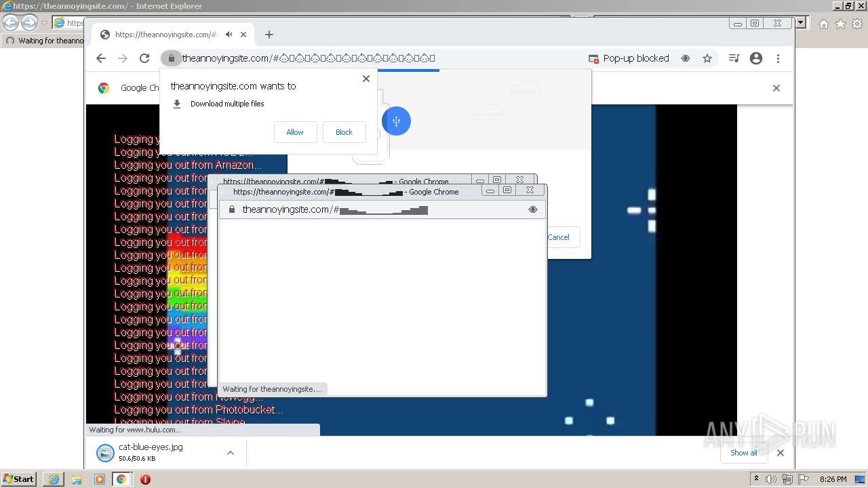Viewport: 868px width, 488px height.
Task: Launch Internet Explorer from taskbar
Action: coord(54,479)
